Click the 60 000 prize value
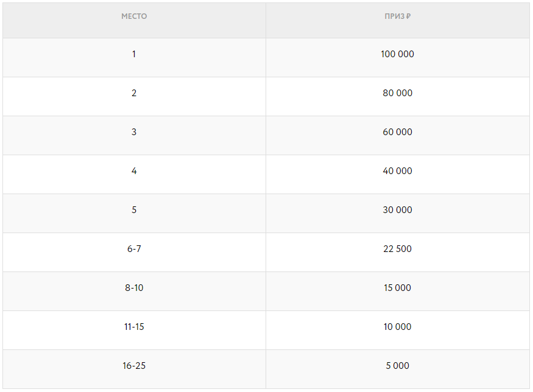 [x=397, y=132]
